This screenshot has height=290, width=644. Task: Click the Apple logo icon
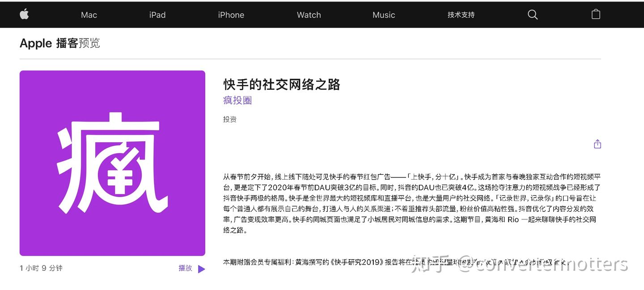pos(24,14)
